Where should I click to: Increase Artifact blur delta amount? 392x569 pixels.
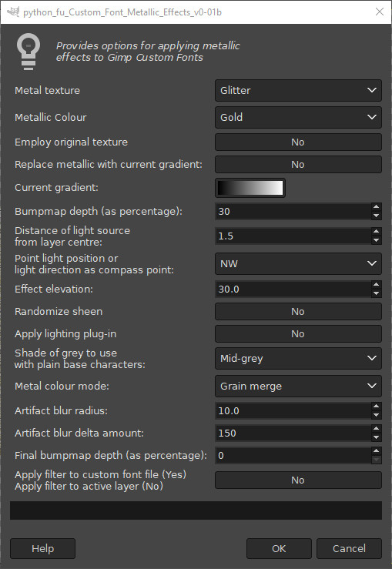tap(376, 429)
